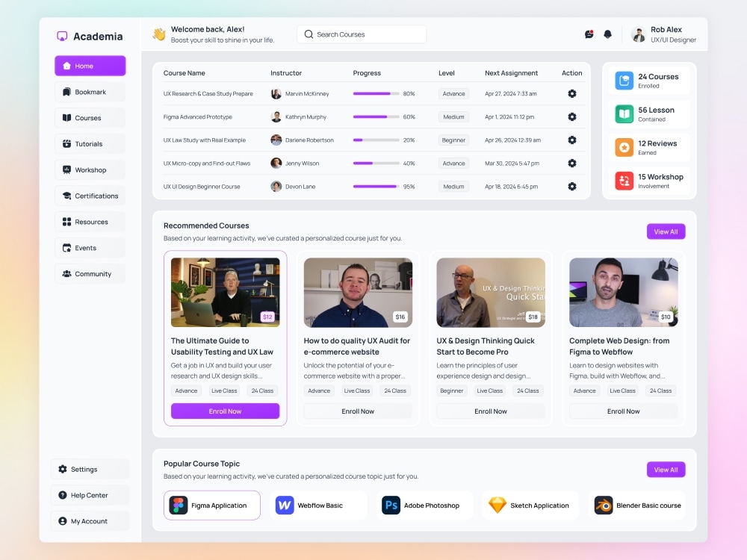The width and height of the screenshot is (747, 560).
Task: Click the Academia logo icon
Action: coord(63,36)
